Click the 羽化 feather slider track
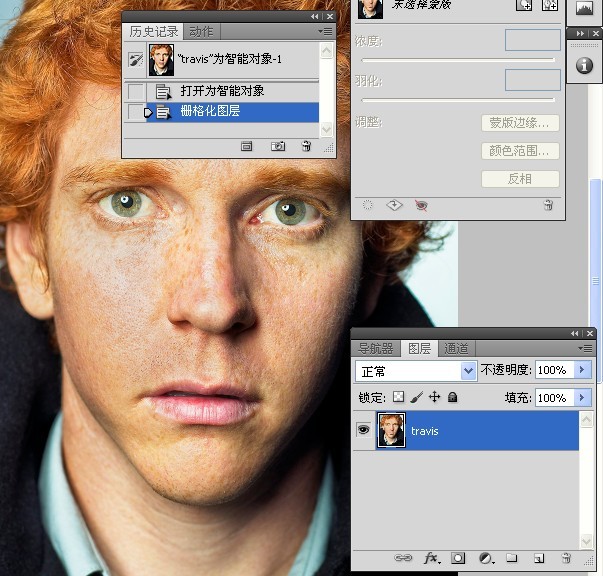The image size is (603, 576). [x=458, y=100]
